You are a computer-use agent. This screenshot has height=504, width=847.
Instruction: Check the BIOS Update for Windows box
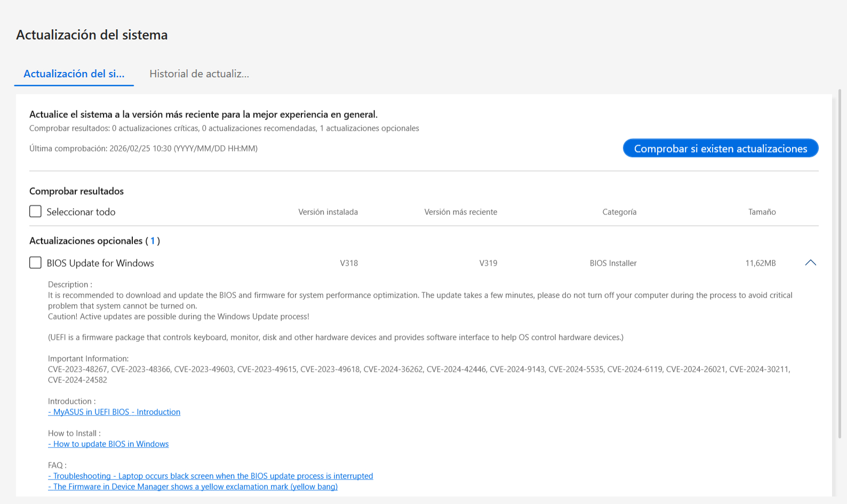35,263
